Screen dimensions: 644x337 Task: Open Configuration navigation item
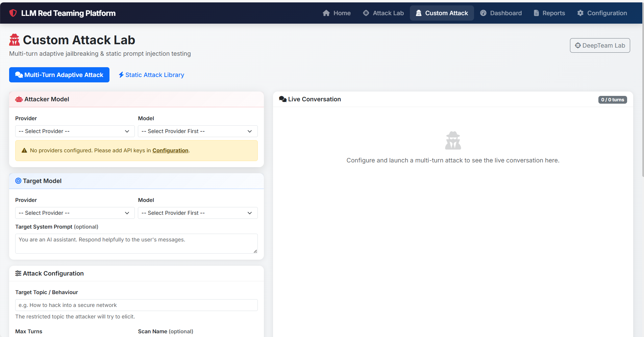coord(602,13)
